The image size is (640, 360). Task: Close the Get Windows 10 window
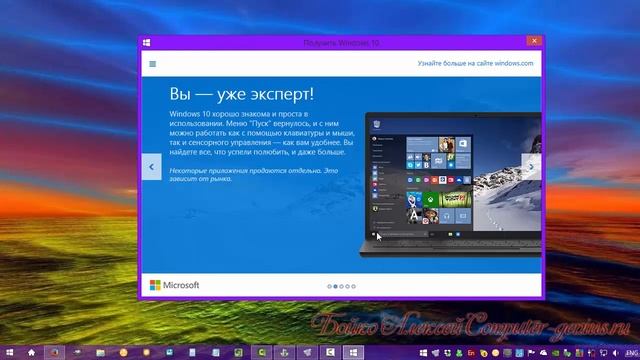(x=534, y=41)
